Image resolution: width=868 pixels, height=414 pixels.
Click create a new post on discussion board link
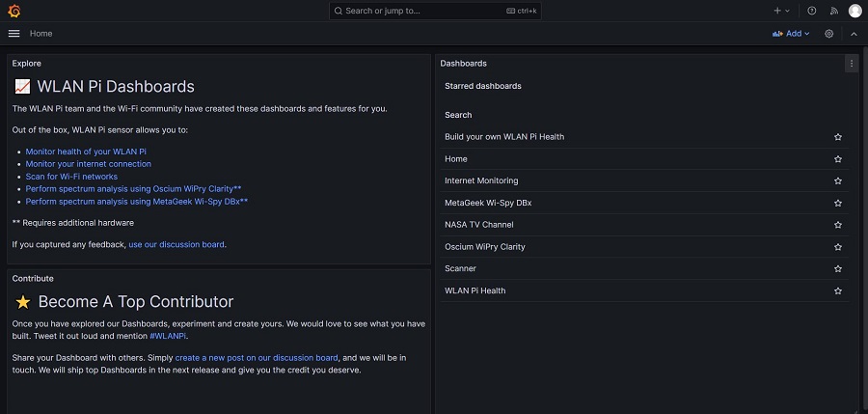tap(257, 357)
